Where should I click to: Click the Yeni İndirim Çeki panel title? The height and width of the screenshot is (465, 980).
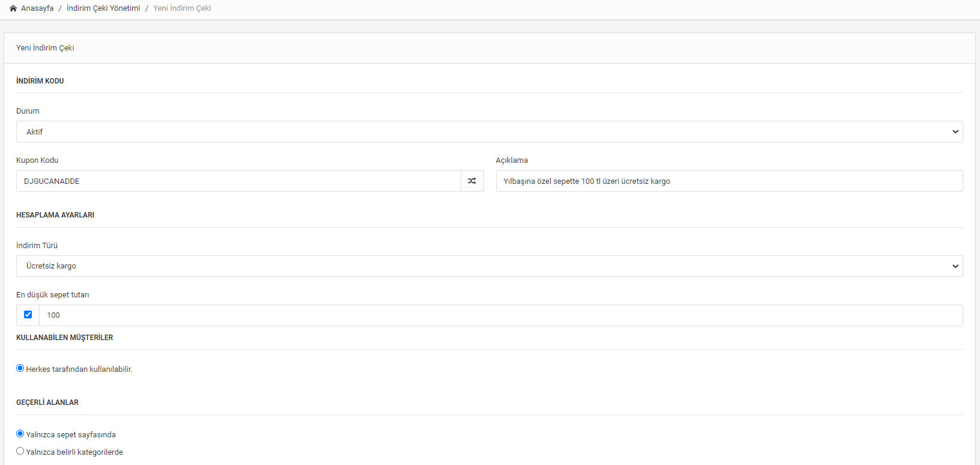click(45, 48)
